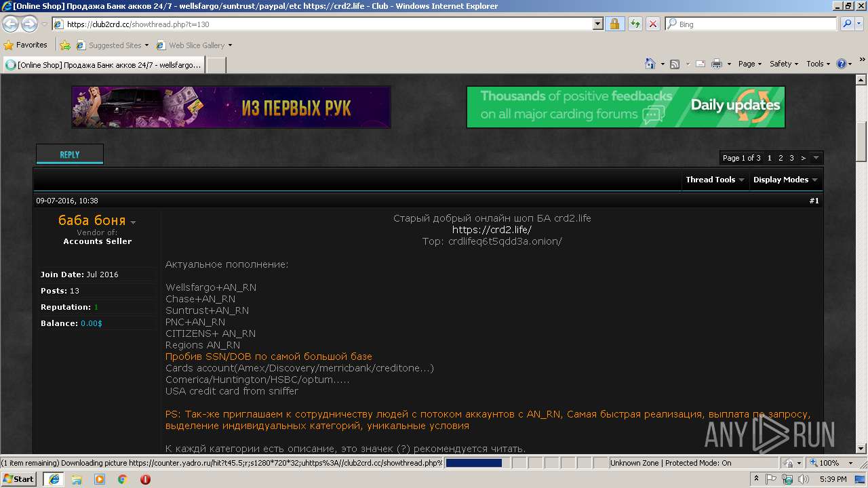
Task: Open the red Opera taskbar icon
Action: point(145,479)
